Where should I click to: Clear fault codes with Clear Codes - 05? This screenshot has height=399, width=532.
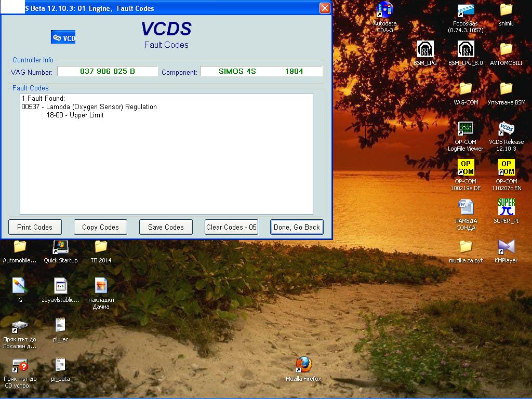click(231, 227)
